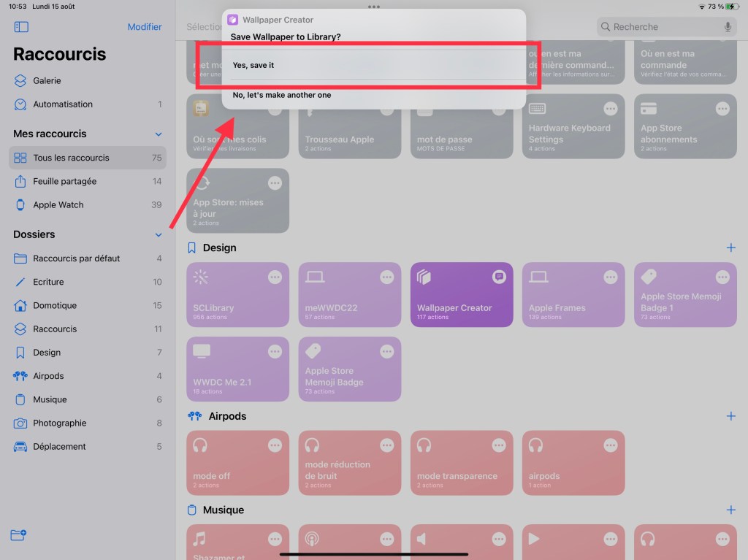The width and height of the screenshot is (748, 560).
Task: Tap the Modifier button
Action: 145,27
